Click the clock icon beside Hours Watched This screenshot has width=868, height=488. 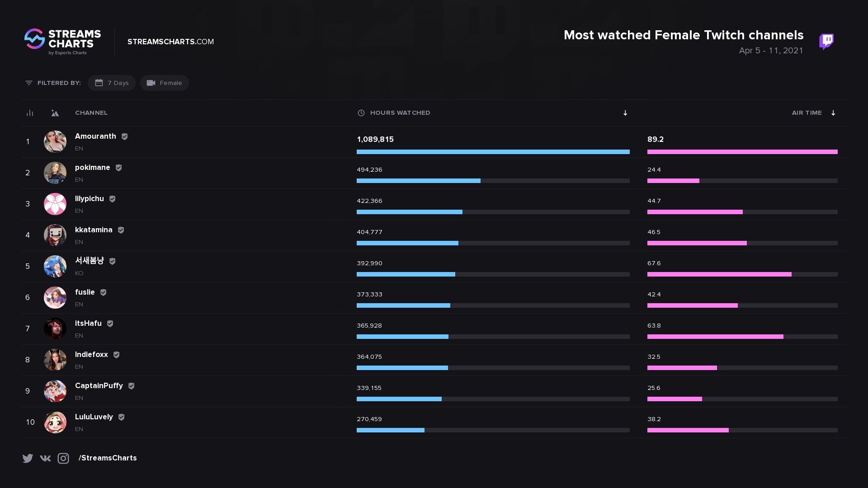pos(361,113)
